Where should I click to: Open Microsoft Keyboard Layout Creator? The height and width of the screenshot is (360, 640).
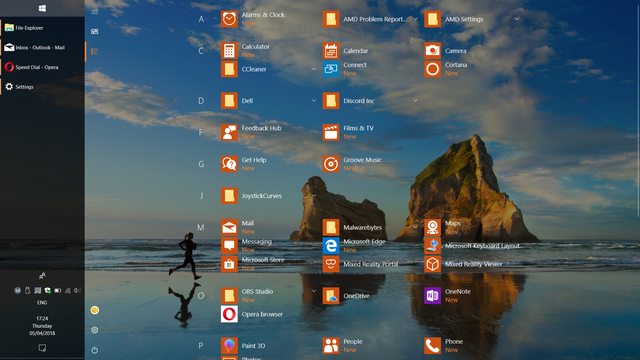pos(473,246)
